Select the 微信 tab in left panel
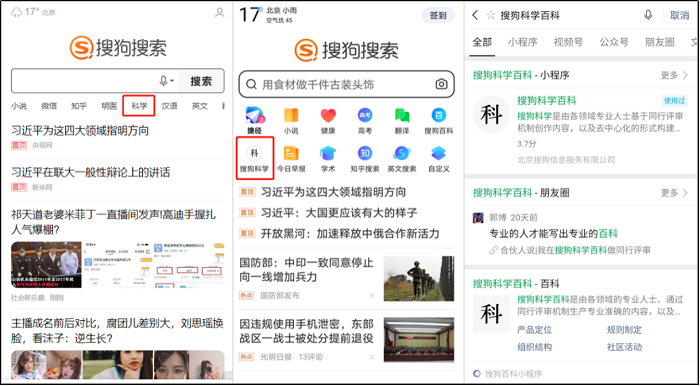700x386 pixels. (x=49, y=106)
